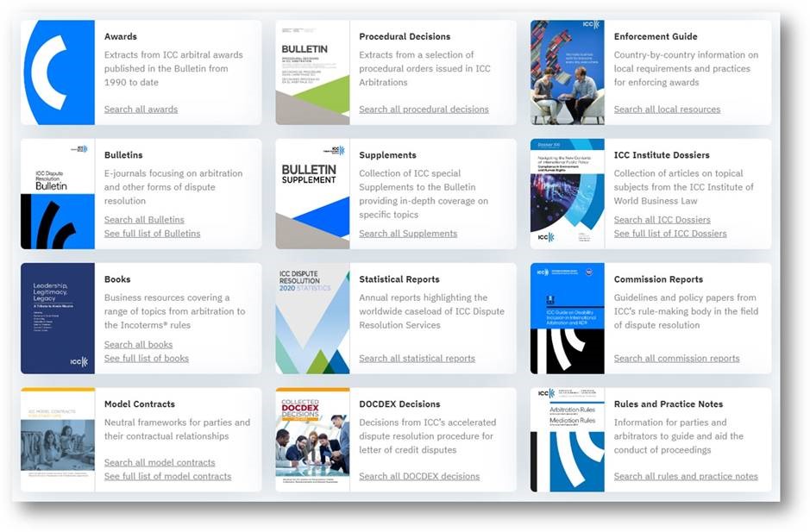Select the Supplements card heading

(387, 155)
